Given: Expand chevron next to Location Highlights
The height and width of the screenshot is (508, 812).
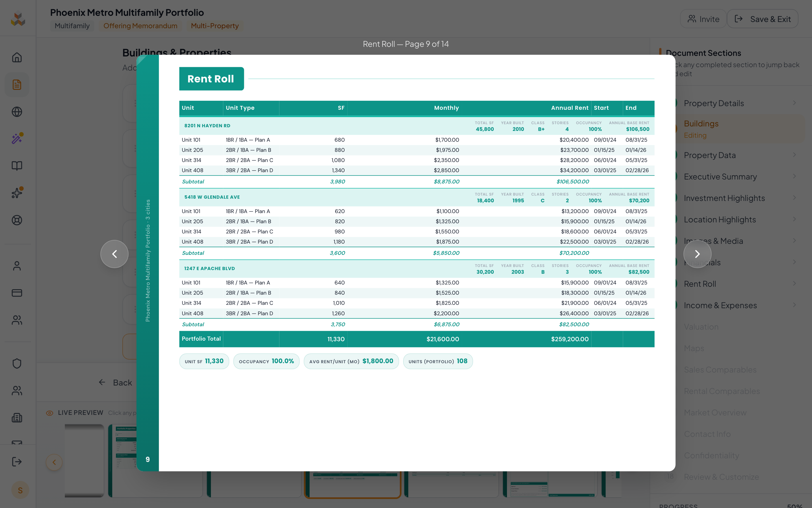Looking at the screenshot, I should click(x=794, y=219).
